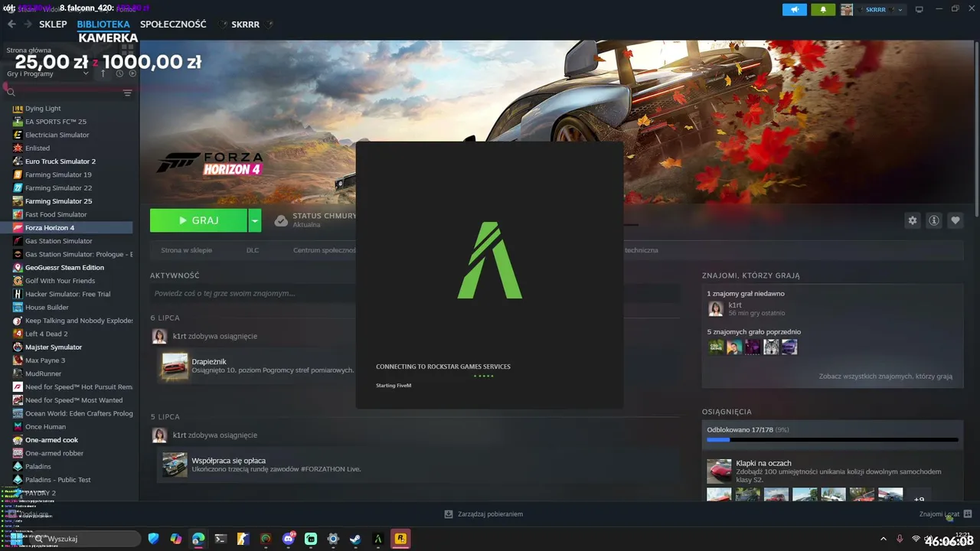Open Windows Terminal taskbar icon

pyautogui.click(x=220, y=539)
